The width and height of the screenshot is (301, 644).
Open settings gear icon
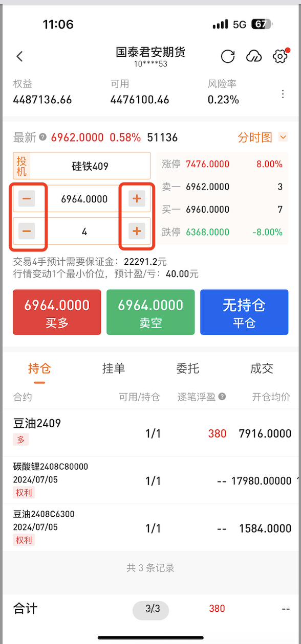pos(280,56)
